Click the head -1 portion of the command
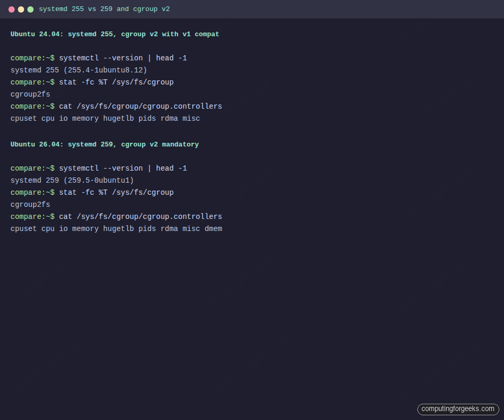The width and height of the screenshot is (504, 420). 169,58
